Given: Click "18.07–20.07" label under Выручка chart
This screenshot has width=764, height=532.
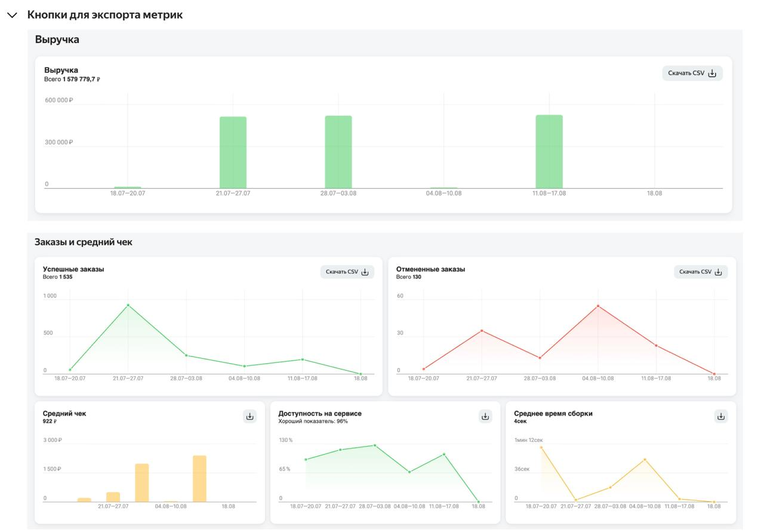Looking at the screenshot, I should pyautogui.click(x=127, y=193).
